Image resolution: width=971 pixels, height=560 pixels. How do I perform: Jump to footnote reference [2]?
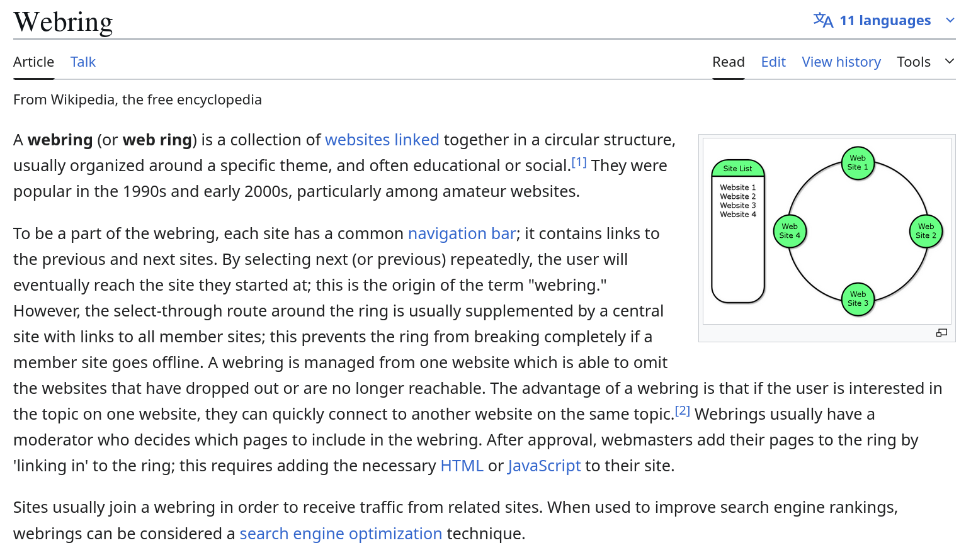683,411
